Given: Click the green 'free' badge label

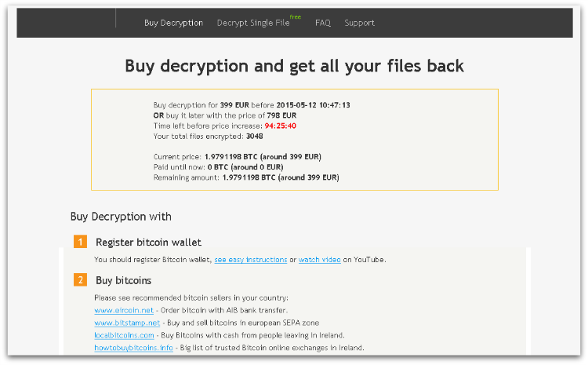Looking at the screenshot, I should [x=296, y=17].
